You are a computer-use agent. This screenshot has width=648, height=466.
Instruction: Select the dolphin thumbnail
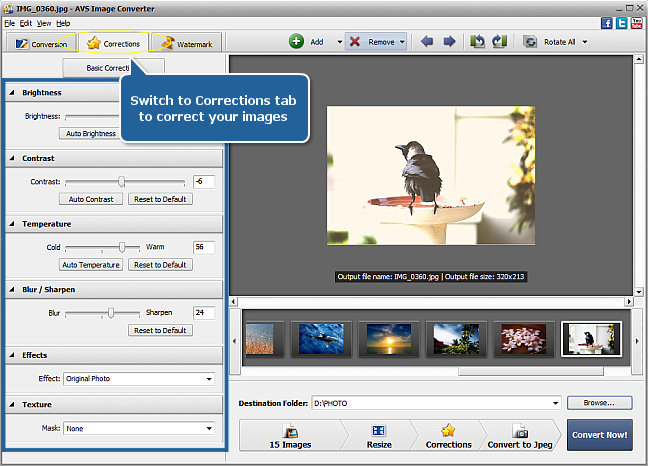321,339
